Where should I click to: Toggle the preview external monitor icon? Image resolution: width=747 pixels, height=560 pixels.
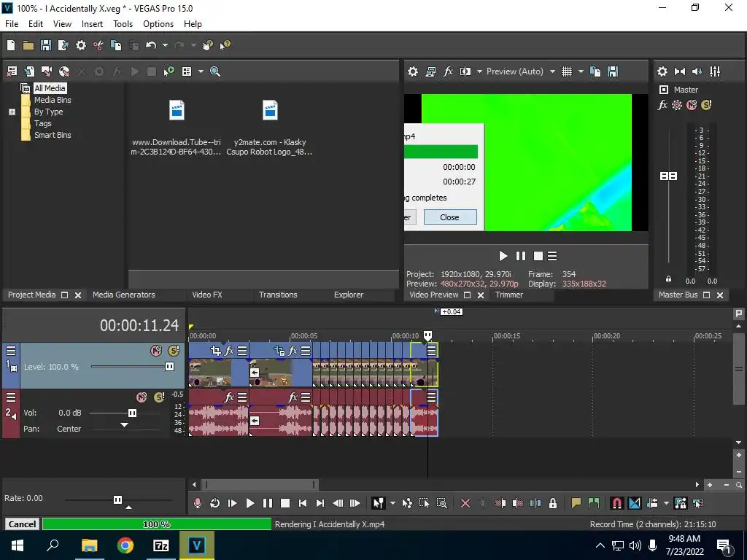(x=430, y=71)
